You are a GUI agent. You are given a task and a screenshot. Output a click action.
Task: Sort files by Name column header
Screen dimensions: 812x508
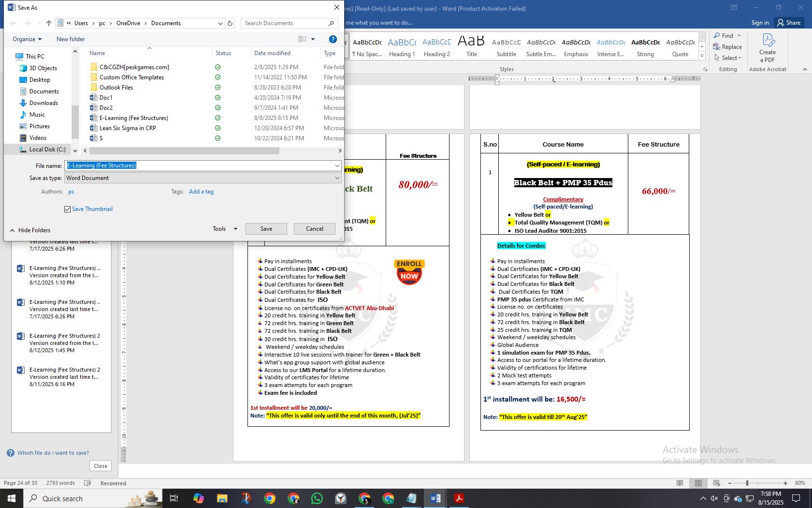pyautogui.click(x=97, y=53)
